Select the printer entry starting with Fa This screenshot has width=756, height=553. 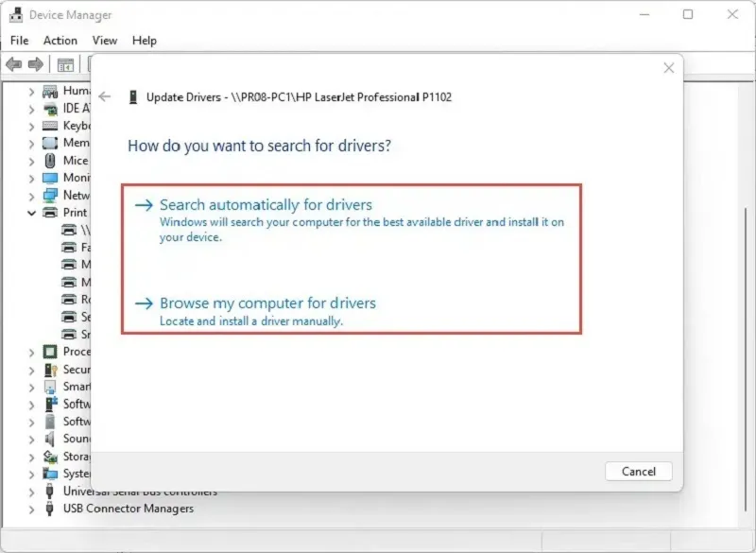click(77, 248)
